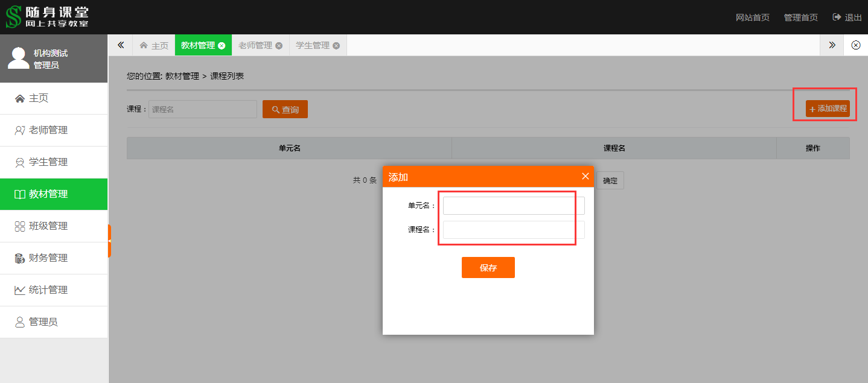Switch to the 老师管理 tab

[255, 46]
